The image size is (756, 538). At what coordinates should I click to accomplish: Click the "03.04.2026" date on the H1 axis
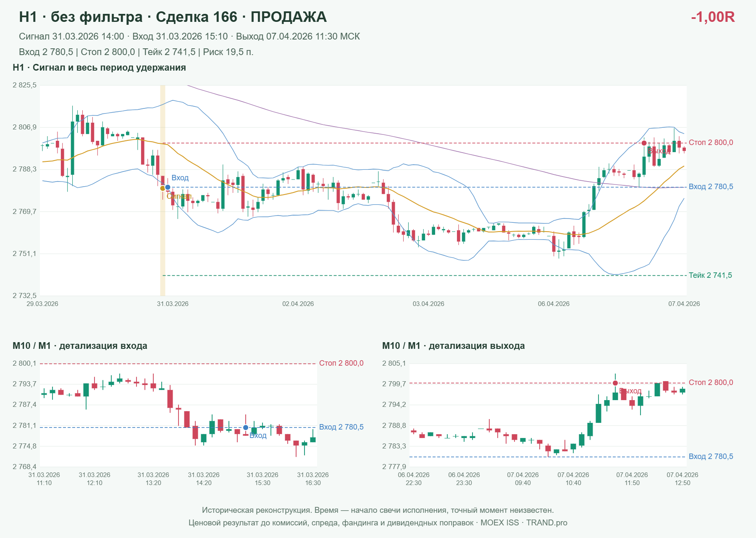[x=428, y=304]
